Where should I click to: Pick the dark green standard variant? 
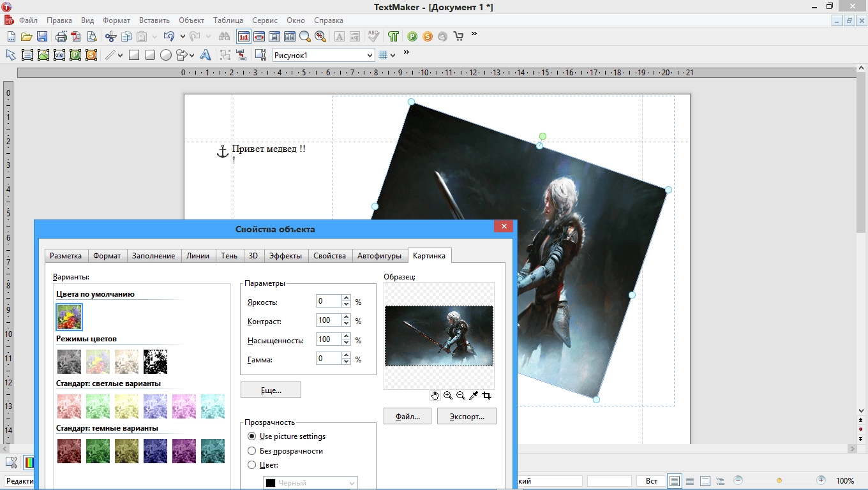click(98, 451)
